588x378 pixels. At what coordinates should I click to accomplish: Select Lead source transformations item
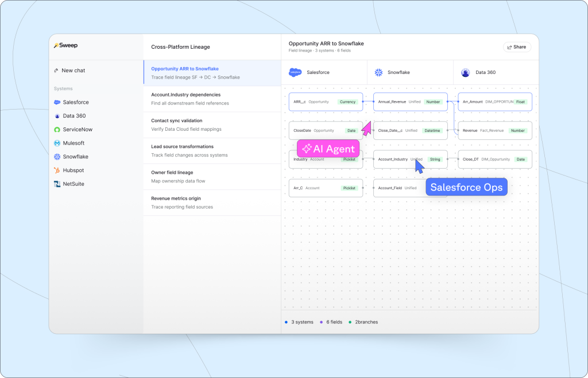212,151
